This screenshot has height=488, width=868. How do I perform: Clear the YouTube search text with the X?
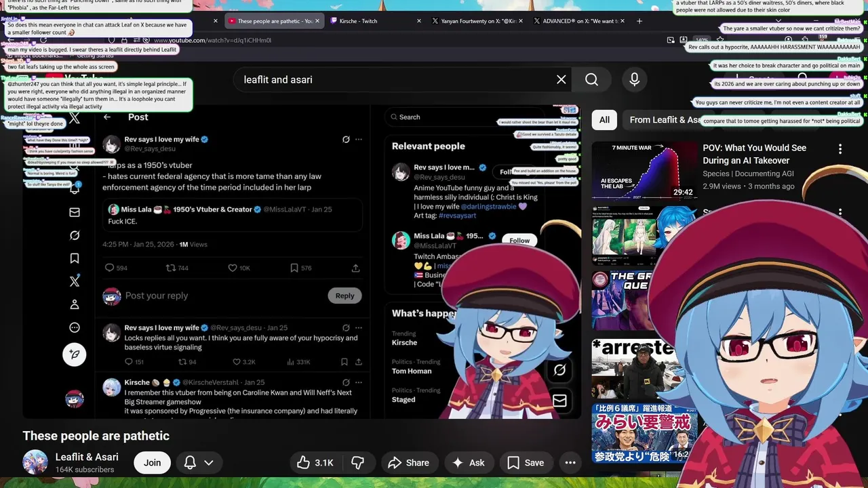click(561, 80)
